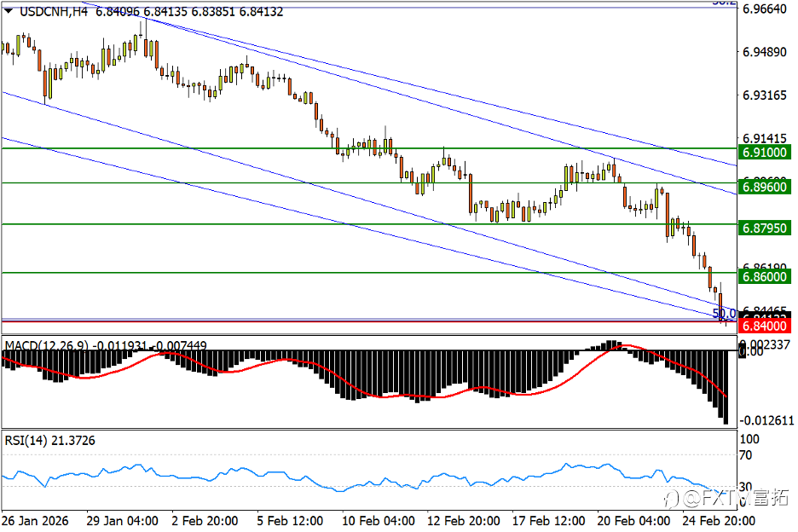Select the 6.96640 price axis value
The height and width of the screenshot is (532, 798).
click(765, 9)
